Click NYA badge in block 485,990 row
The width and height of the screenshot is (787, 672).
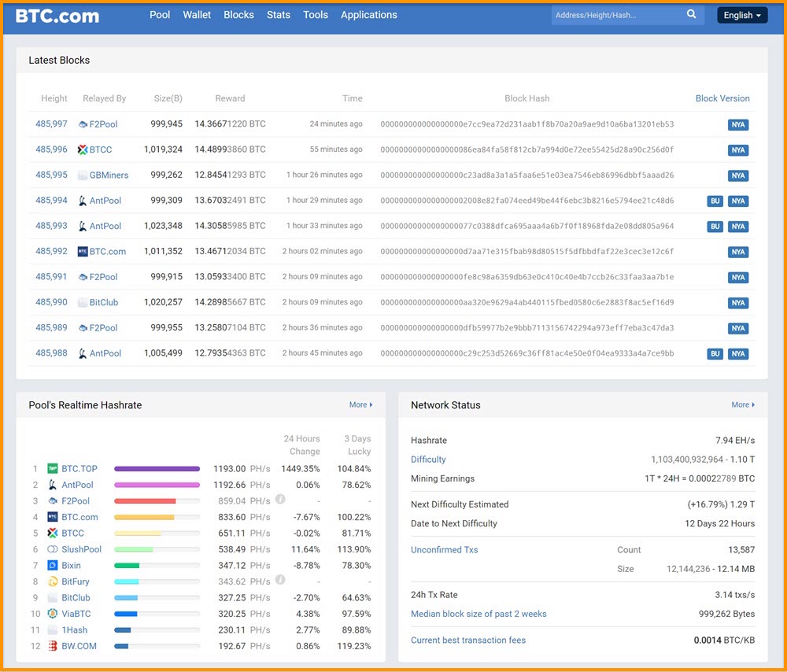(x=738, y=303)
